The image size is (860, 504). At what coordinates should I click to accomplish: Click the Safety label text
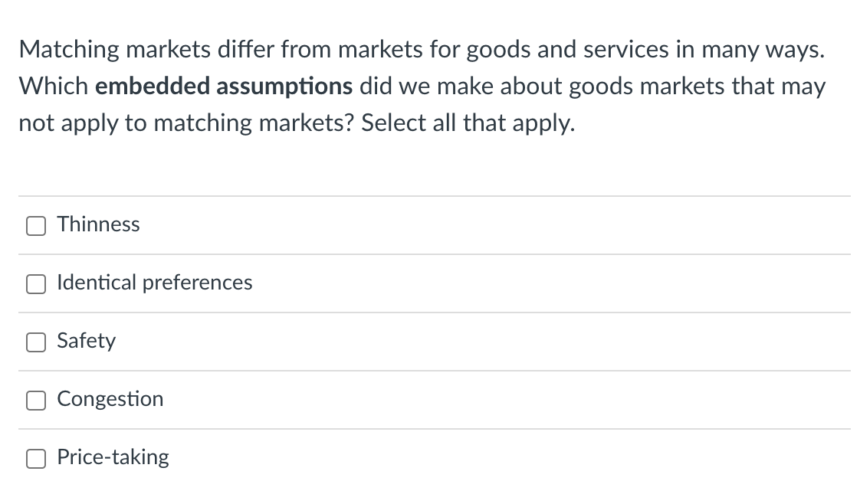click(x=86, y=341)
